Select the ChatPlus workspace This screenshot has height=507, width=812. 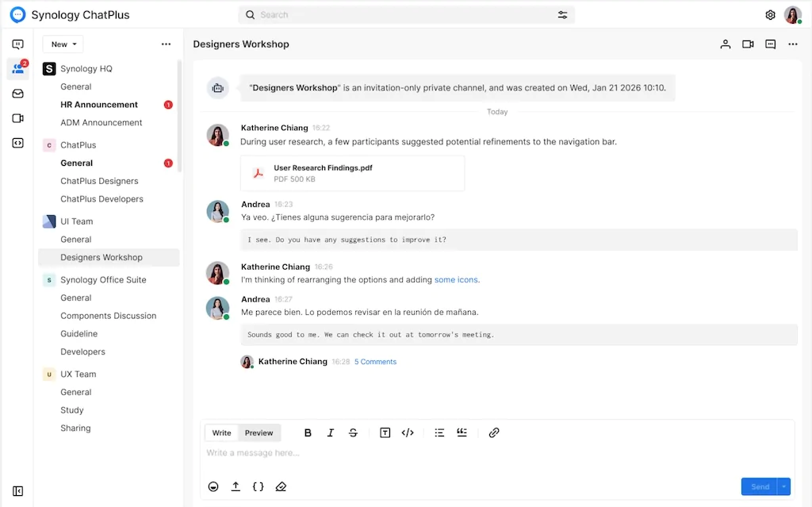click(x=79, y=145)
